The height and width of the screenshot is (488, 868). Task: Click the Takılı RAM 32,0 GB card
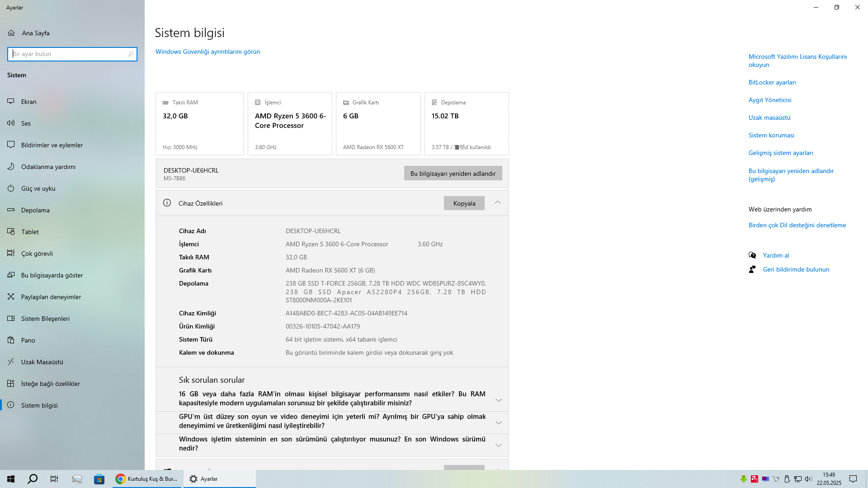click(200, 124)
